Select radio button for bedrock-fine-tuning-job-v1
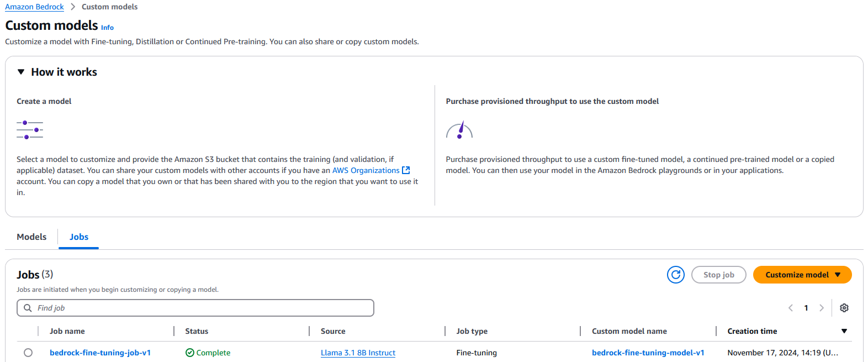868x362 pixels. click(x=28, y=353)
